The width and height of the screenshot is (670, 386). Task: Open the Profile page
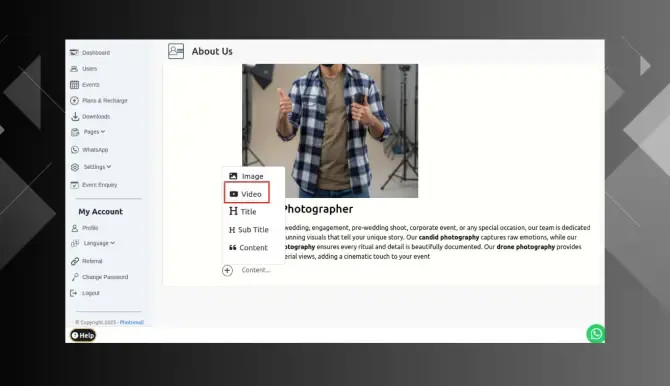pos(90,228)
